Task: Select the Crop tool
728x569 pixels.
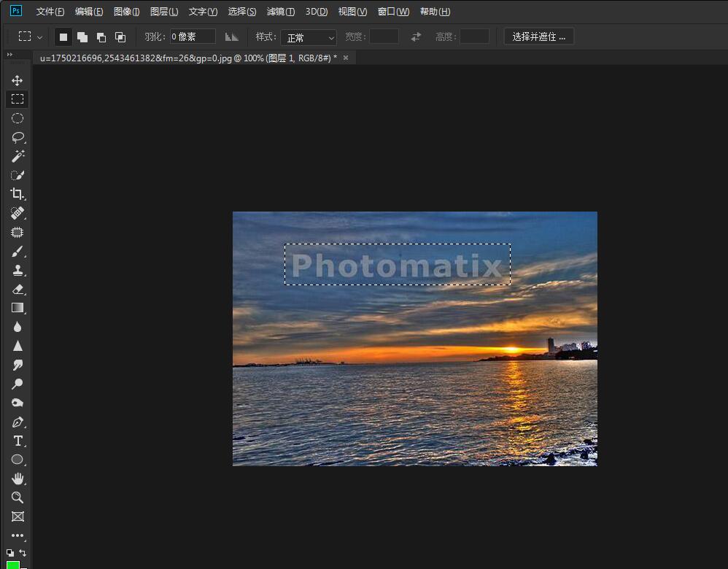Action: click(18, 194)
